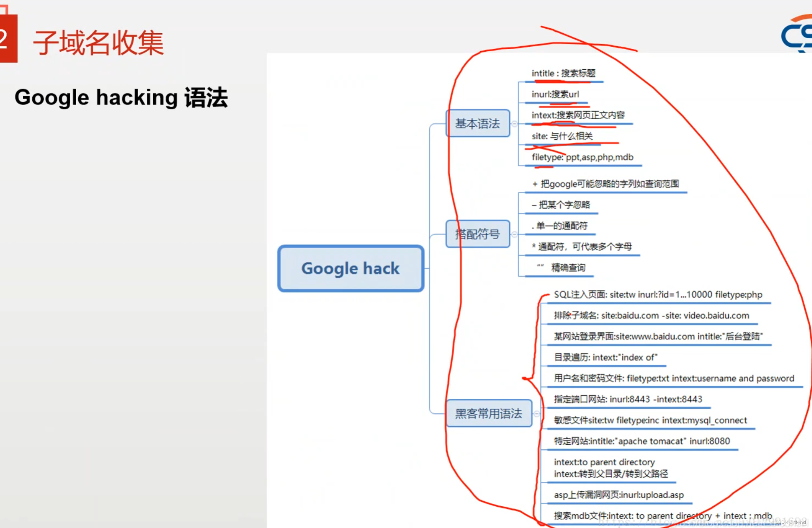Click the '– 把某个字忽略' entry

coord(561,205)
